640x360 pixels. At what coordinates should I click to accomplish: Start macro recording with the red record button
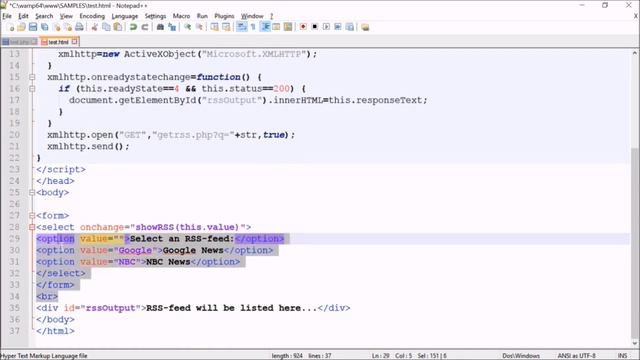[303, 27]
